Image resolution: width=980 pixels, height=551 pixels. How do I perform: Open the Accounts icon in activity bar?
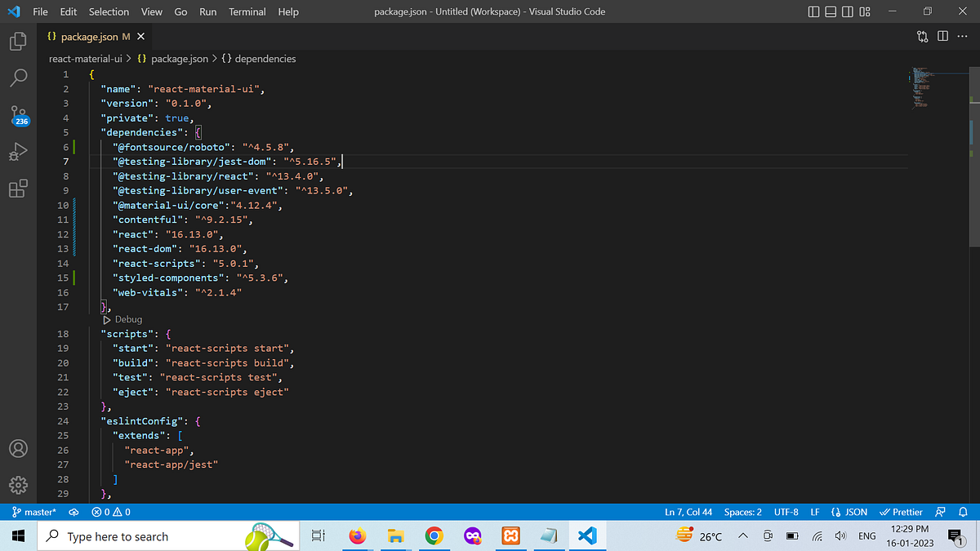tap(18, 448)
